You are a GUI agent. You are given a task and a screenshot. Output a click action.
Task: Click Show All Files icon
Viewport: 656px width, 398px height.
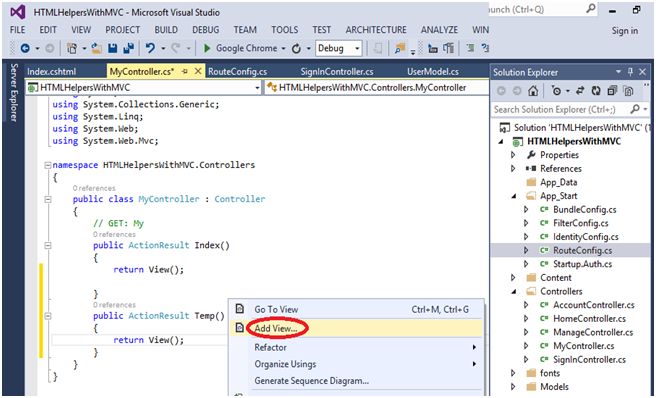(628, 91)
